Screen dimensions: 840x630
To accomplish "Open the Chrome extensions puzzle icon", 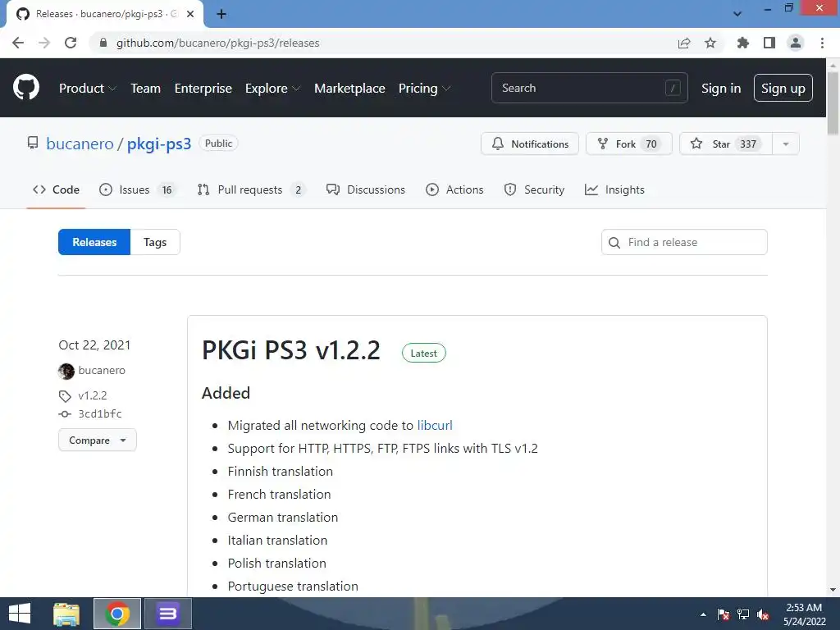I will (742, 43).
